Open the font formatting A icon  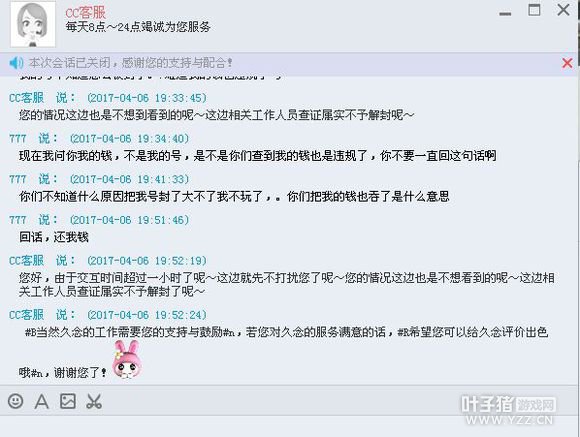click(41, 401)
